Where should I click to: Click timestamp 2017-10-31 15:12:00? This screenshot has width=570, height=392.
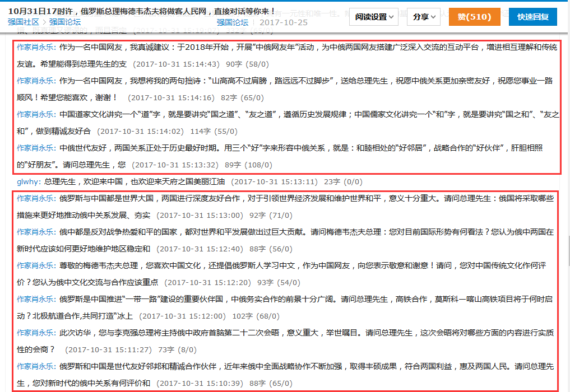pos(182,316)
